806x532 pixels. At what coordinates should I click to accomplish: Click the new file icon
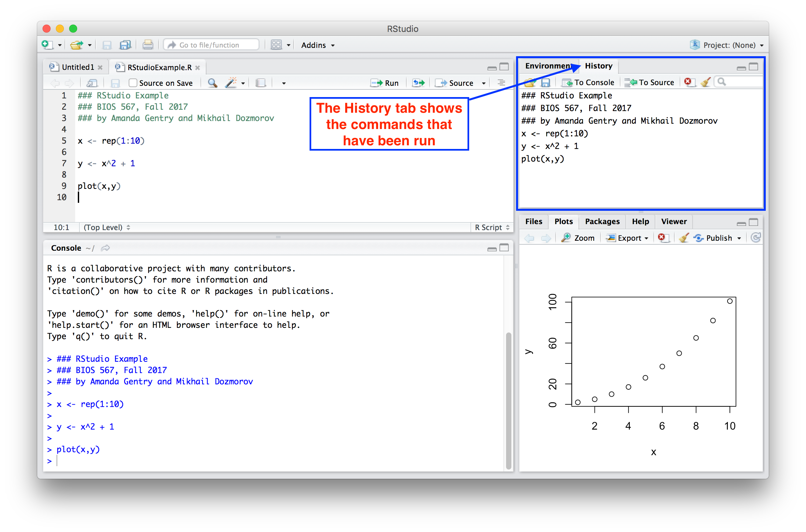click(x=47, y=45)
